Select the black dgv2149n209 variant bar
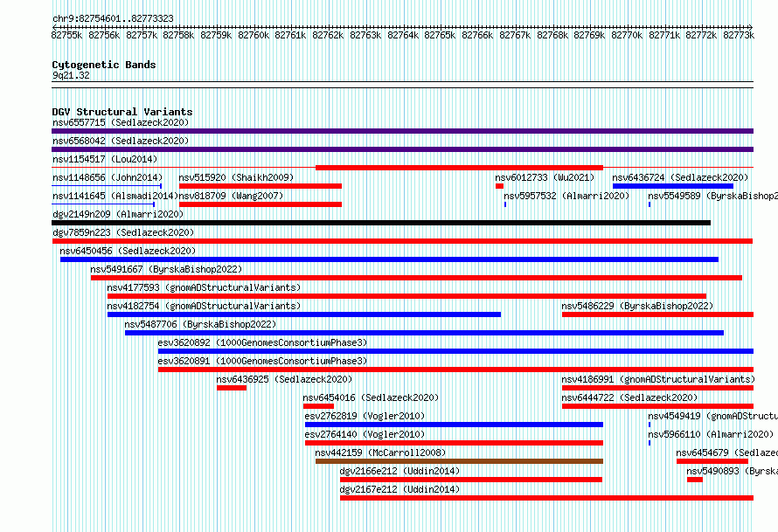Image resolution: width=778 pixels, height=532 pixels. tap(381, 223)
